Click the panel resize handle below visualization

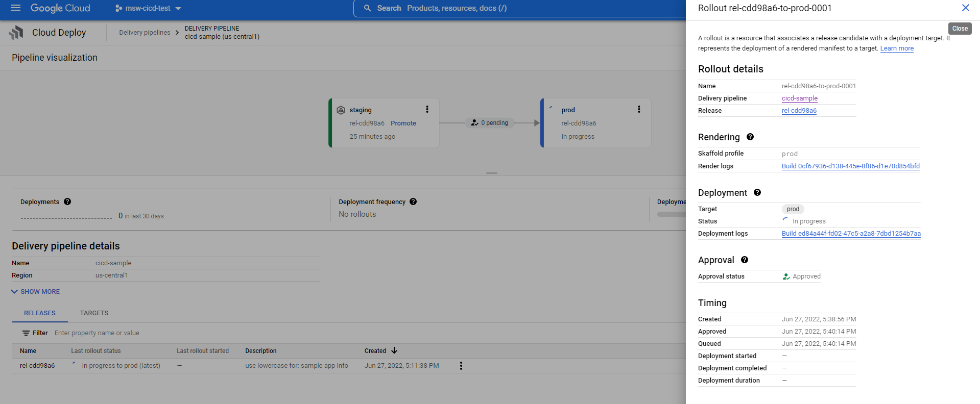[492, 173]
